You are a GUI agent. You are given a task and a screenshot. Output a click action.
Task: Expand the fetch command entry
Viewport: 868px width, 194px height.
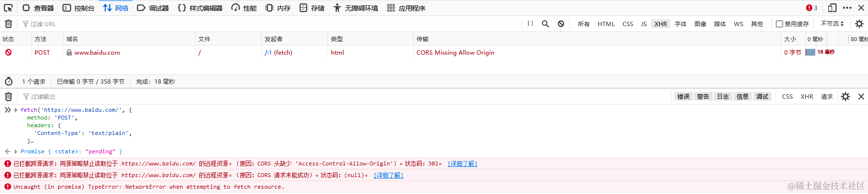click(x=16, y=110)
